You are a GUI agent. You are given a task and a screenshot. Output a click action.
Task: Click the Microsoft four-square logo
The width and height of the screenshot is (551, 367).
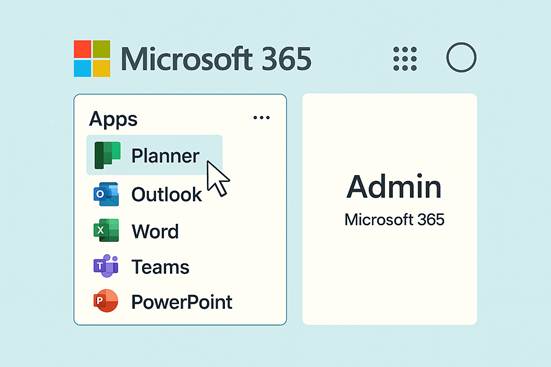(x=92, y=58)
